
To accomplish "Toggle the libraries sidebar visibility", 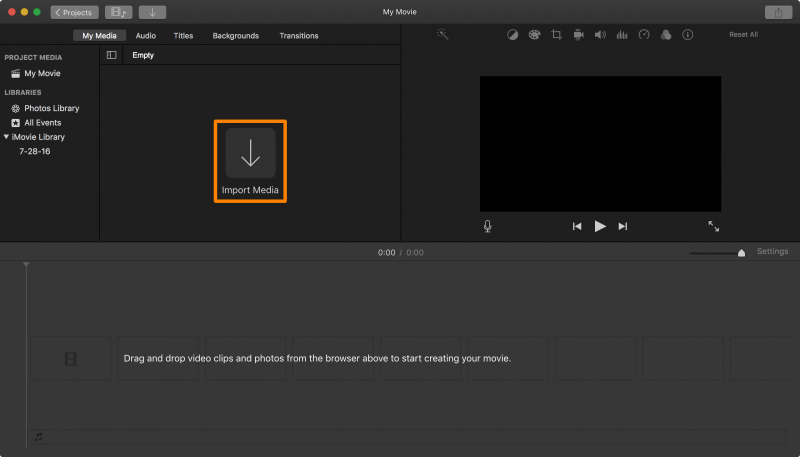I will tap(111, 55).
